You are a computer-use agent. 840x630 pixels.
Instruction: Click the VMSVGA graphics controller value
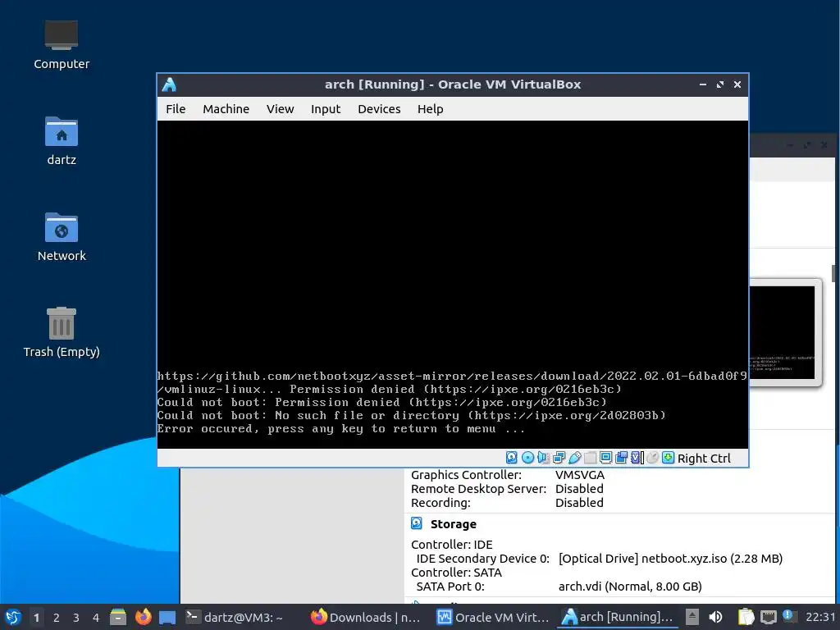(x=580, y=475)
